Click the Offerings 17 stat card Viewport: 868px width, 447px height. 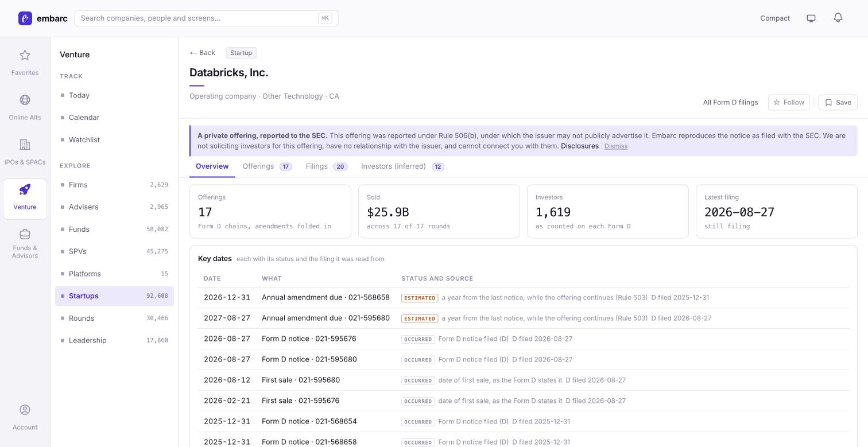[x=270, y=211]
